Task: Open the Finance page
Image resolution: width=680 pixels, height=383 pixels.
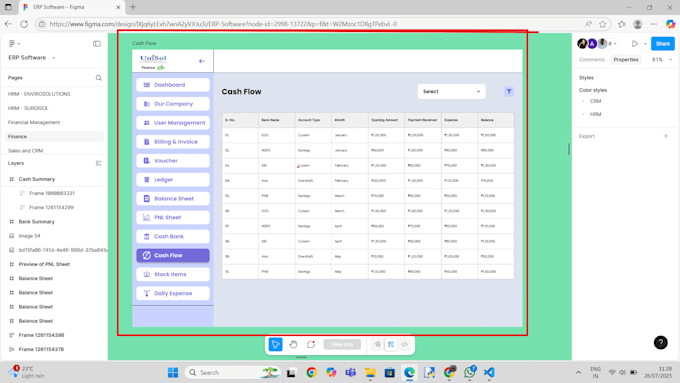Action: click(x=54, y=137)
